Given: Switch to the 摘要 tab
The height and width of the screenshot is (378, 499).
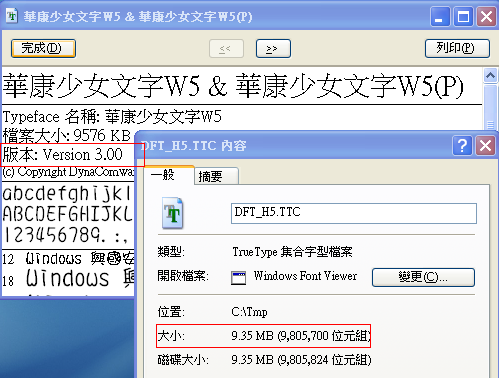Looking at the screenshot, I should coord(216,176).
